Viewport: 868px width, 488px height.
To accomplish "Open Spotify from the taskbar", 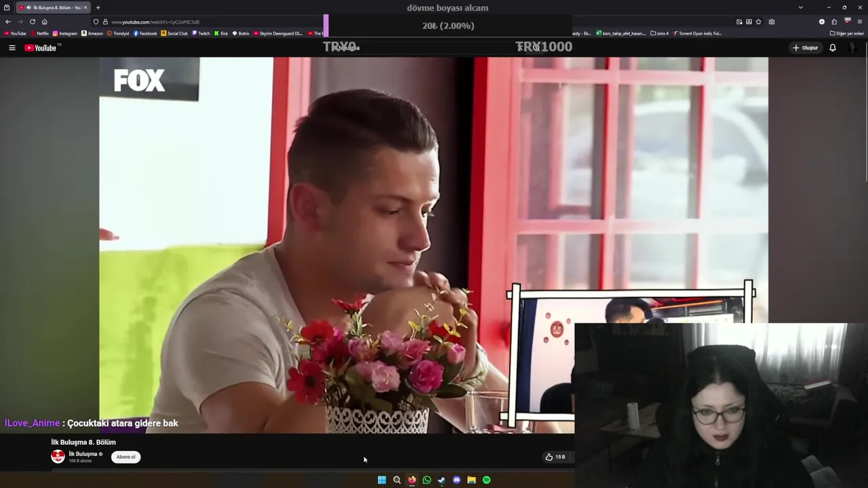I will tap(486, 480).
